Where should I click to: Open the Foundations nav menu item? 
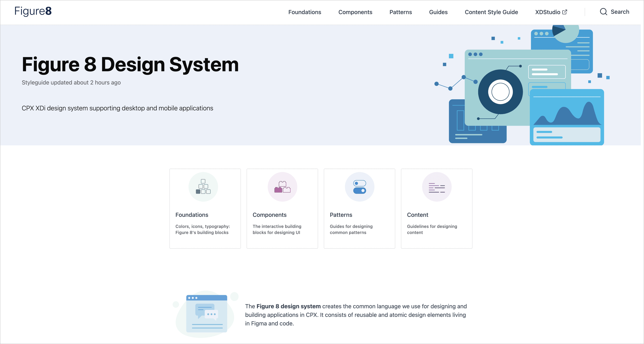point(304,12)
